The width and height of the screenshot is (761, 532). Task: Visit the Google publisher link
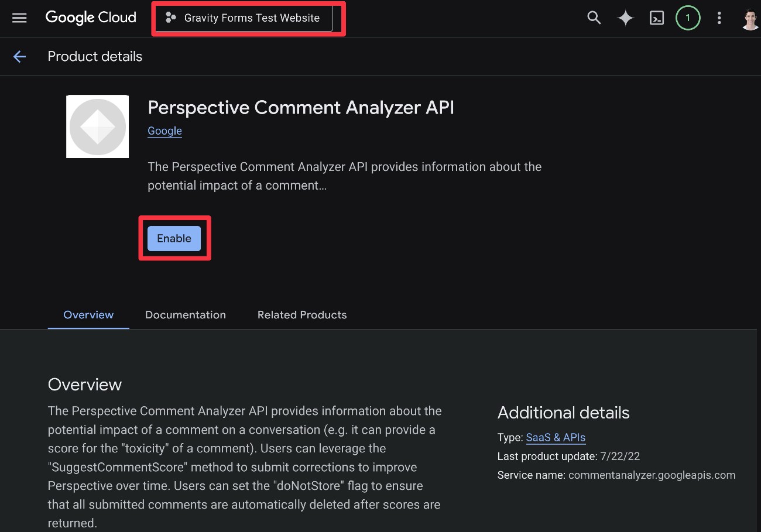(x=164, y=131)
